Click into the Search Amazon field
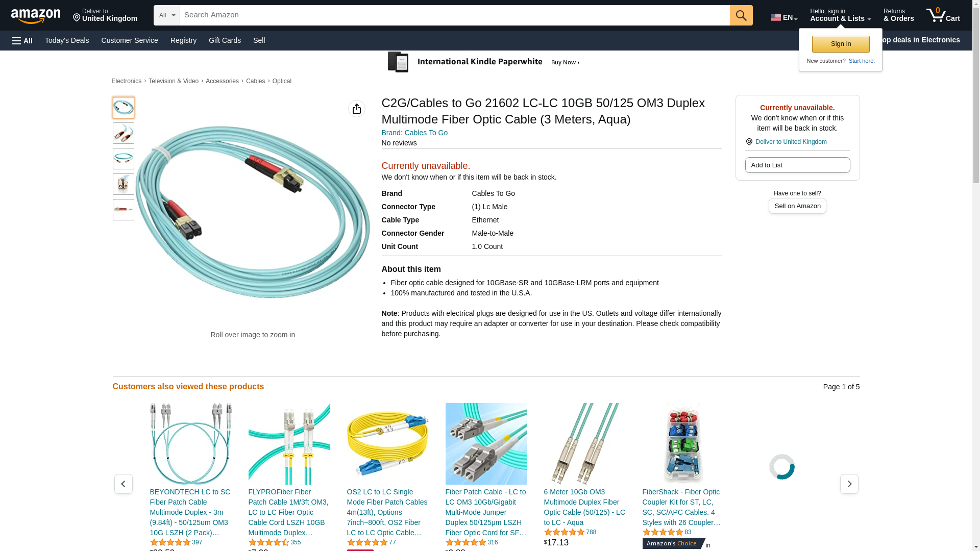The width and height of the screenshot is (980, 551). pos(454,15)
